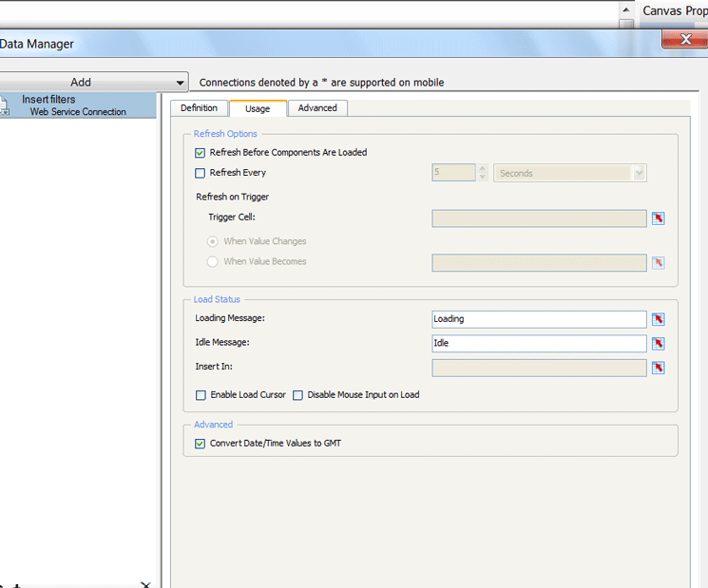This screenshot has height=588, width=708.
Task: Open the Seconds time unit dropdown
Action: point(639,174)
